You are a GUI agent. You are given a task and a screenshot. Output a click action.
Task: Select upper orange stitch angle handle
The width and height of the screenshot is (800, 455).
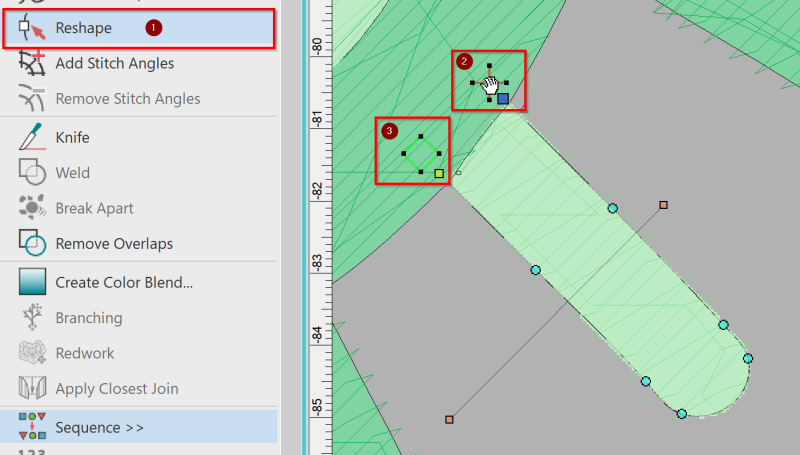(663, 205)
